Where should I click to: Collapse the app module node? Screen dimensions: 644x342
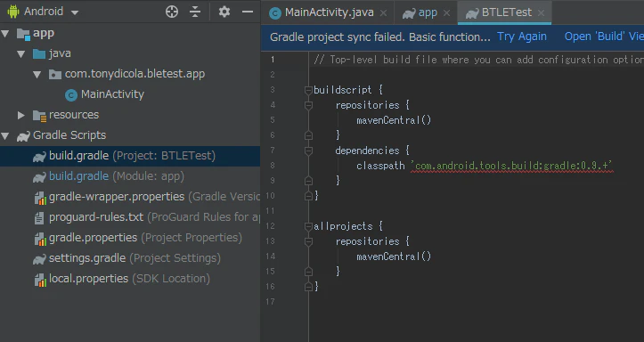click(x=5, y=33)
